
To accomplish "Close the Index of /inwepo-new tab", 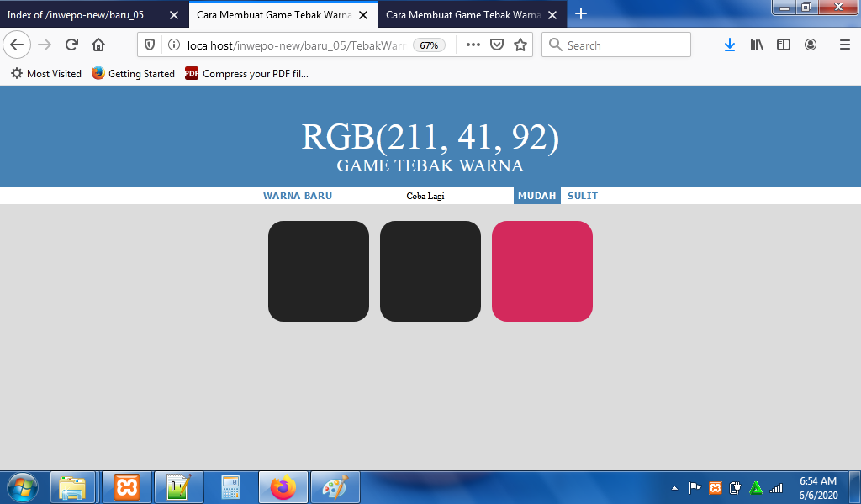I will (x=174, y=15).
